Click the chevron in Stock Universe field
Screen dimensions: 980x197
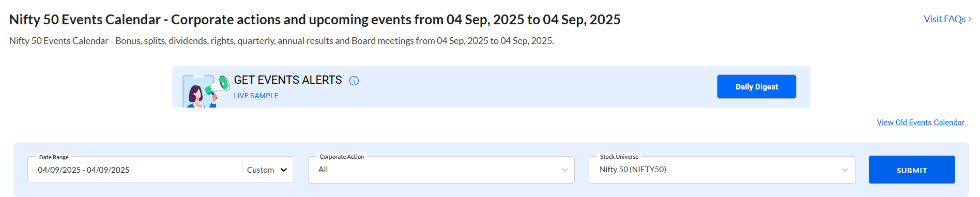845,170
